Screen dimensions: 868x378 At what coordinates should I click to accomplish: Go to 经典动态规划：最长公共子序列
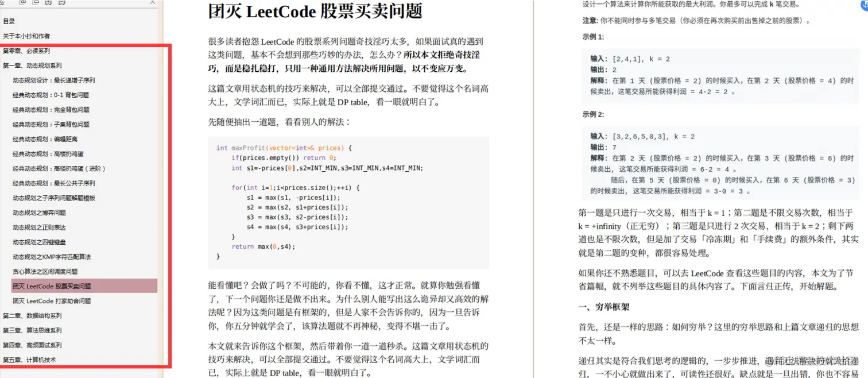[54, 183]
